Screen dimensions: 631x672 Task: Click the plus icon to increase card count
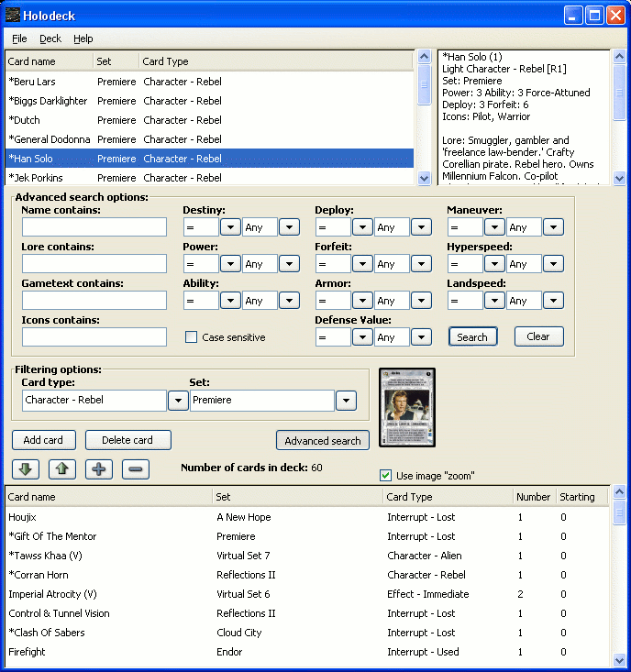click(99, 468)
